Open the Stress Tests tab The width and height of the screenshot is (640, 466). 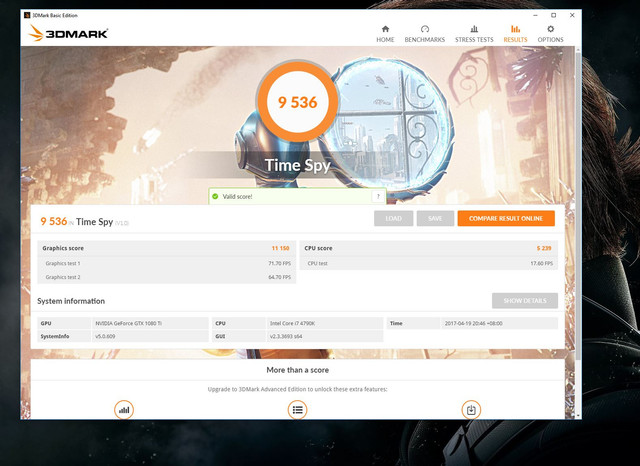tap(474, 34)
